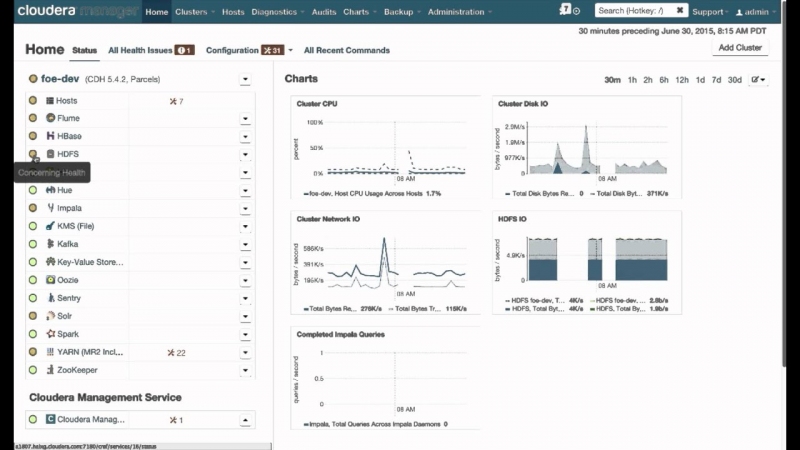800x450 pixels.
Task: Open the Spark service actions dropdown
Action: pos(245,334)
